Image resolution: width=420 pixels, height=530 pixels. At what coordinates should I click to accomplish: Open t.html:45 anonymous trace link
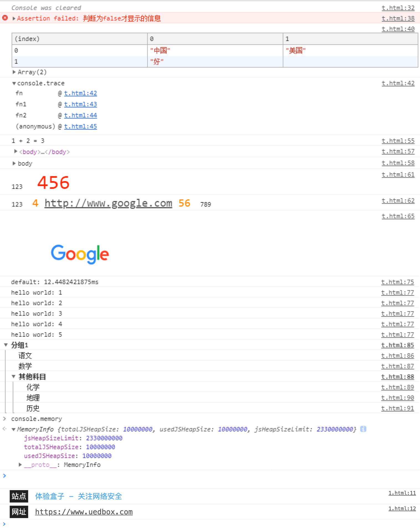(x=81, y=127)
